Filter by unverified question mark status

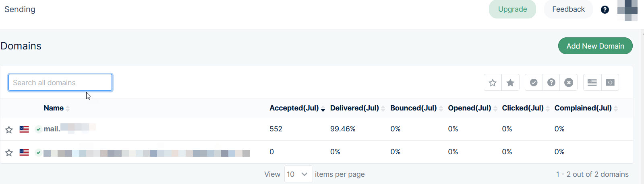coord(551,83)
